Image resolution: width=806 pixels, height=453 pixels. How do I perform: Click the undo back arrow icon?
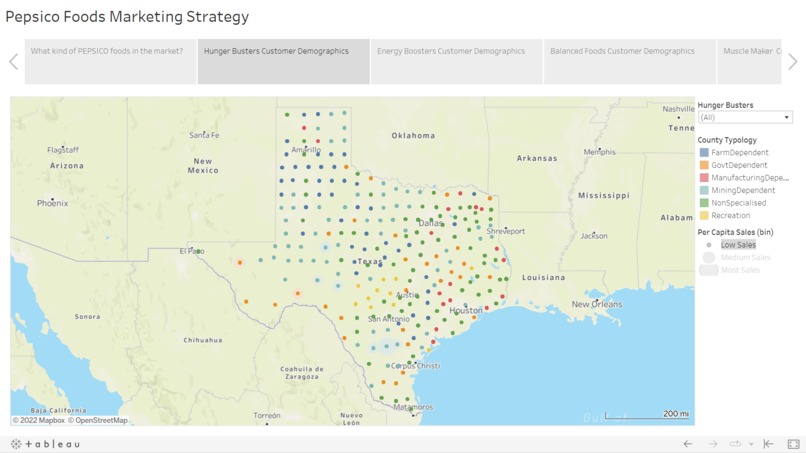tap(688, 444)
